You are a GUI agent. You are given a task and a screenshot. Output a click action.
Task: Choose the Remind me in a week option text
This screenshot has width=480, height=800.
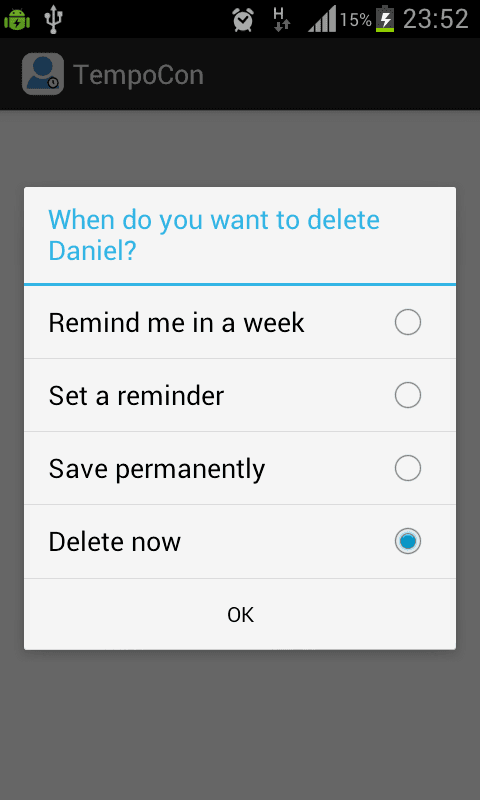tap(176, 322)
